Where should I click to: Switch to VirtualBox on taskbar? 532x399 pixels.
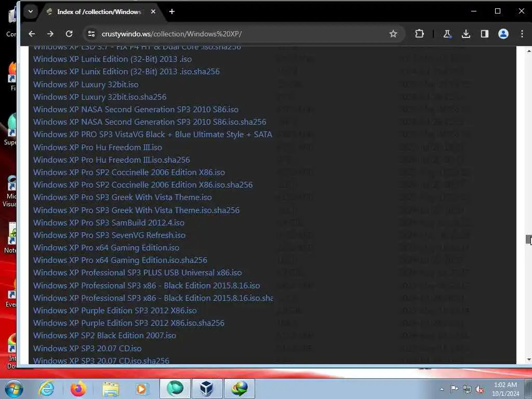207,389
